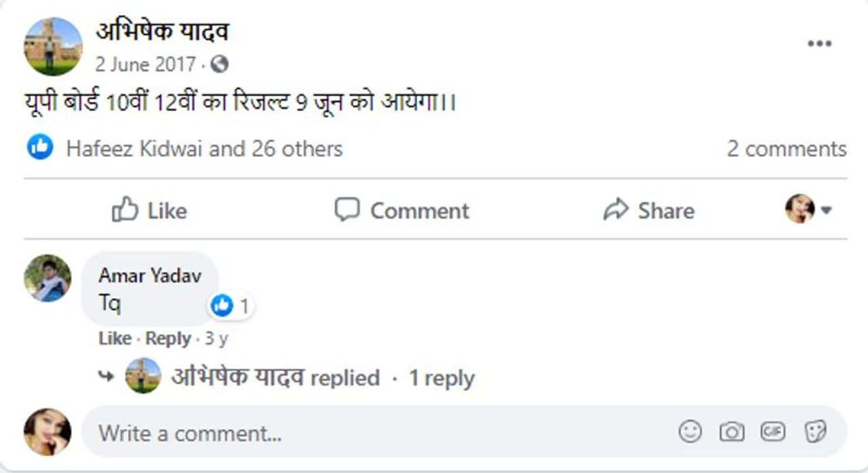868x473 pixels.
Task: Click the Comment button under the post
Action: [x=402, y=210]
